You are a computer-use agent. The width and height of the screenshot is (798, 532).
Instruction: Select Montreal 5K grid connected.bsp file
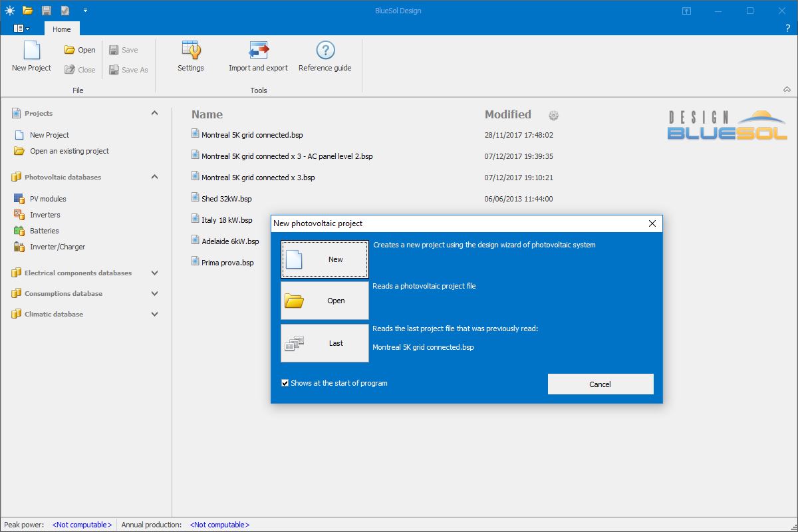[252, 135]
